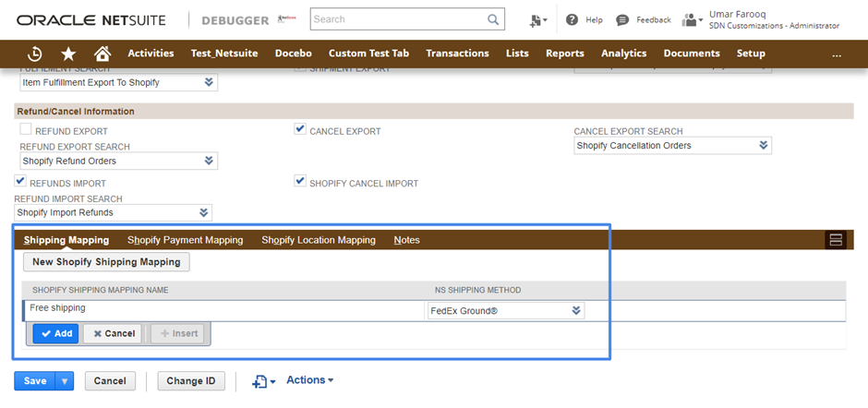Expand the Actions menu
This screenshot has height=408, width=868.
(x=310, y=380)
